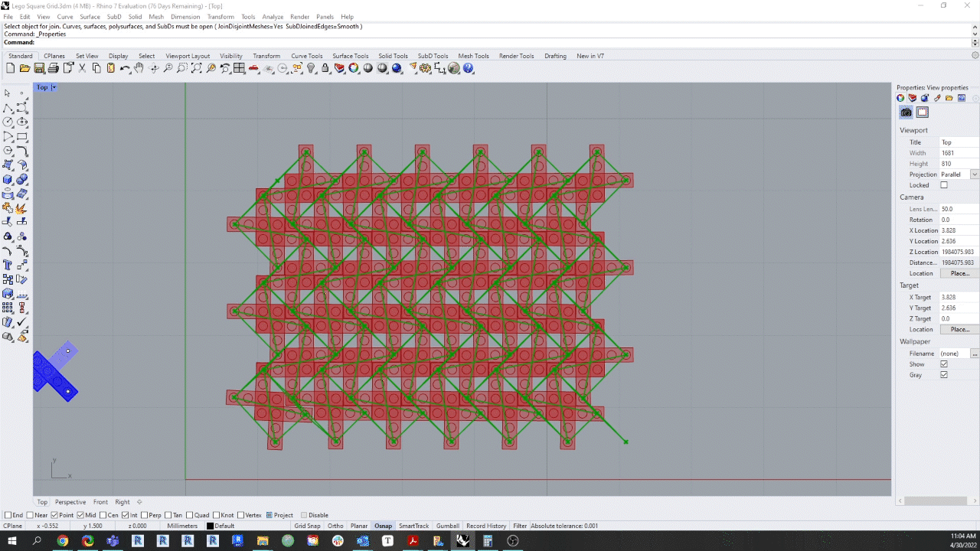The width and height of the screenshot is (980, 551).
Task: Toggle Osnap pane in status bar
Action: [x=383, y=526]
